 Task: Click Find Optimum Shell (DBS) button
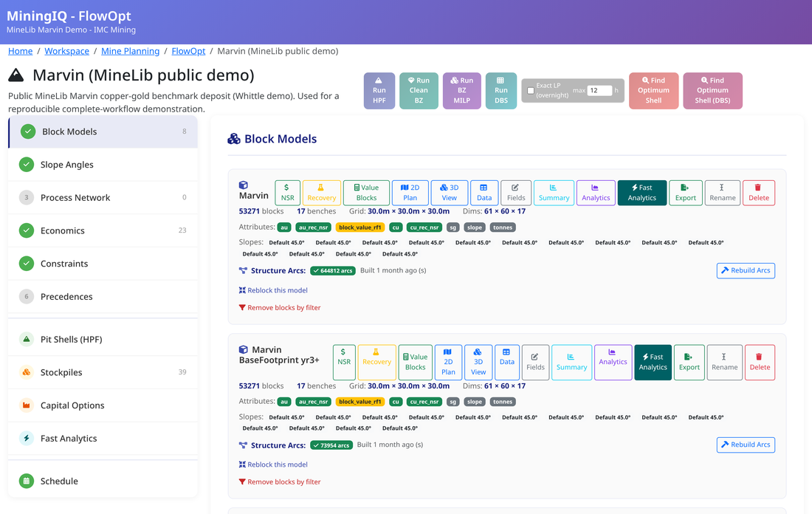click(712, 91)
